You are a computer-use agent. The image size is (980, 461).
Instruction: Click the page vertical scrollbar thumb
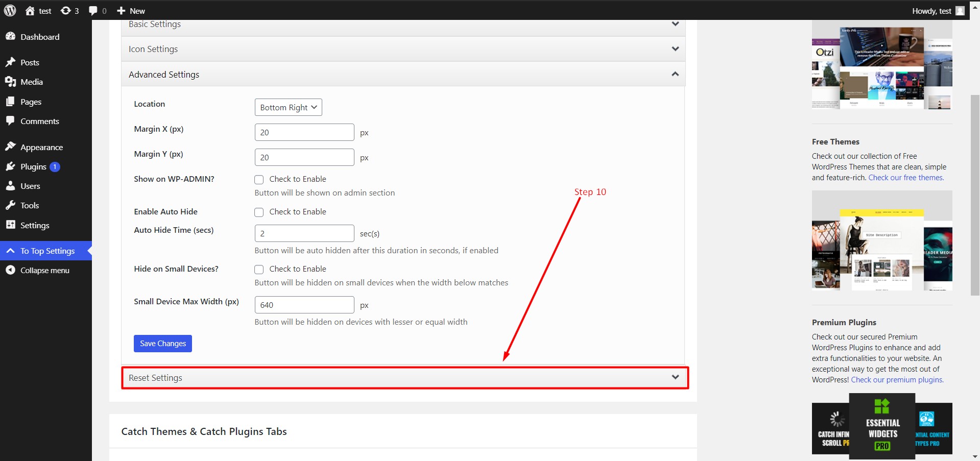click(x=975, y=195)
